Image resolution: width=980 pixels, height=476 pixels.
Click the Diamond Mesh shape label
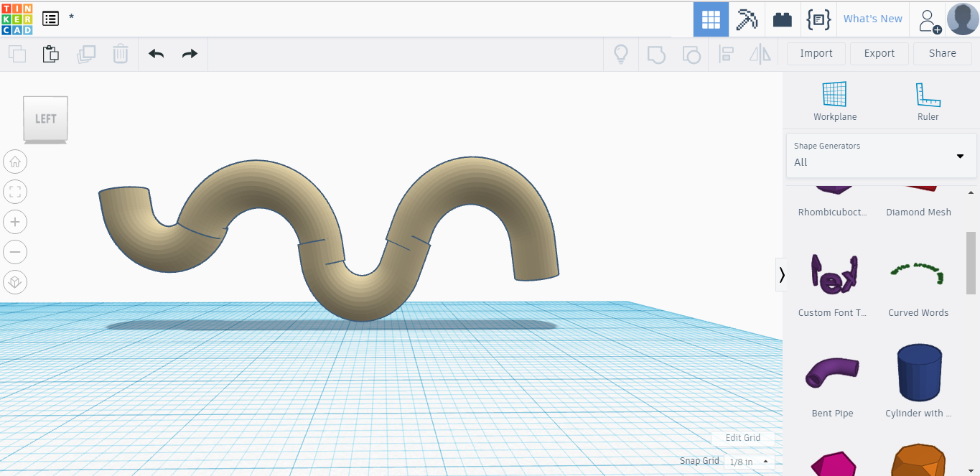[x=918, y=213]
